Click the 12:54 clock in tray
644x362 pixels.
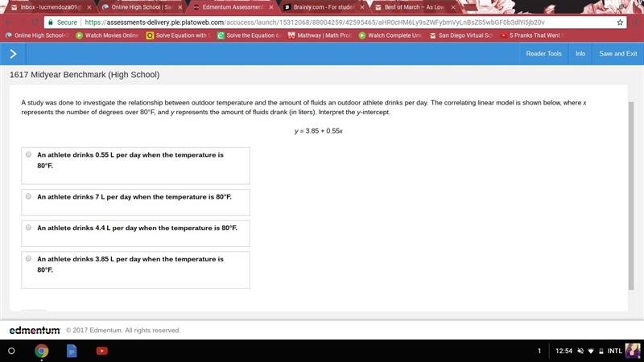coord(564,351)
